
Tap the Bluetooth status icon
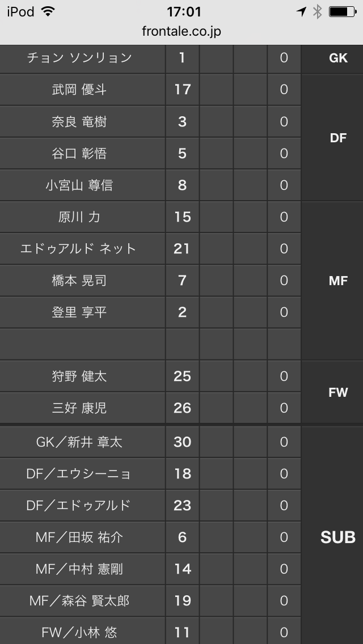click(317, 11)
